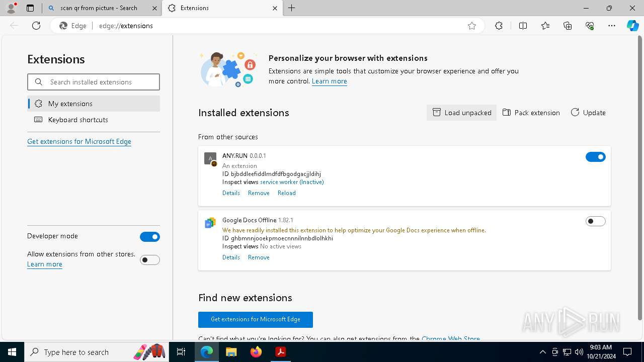Click Update extensions button
Image resolution: width=644 pixels, height=362 pixels.
pos(588,113)
